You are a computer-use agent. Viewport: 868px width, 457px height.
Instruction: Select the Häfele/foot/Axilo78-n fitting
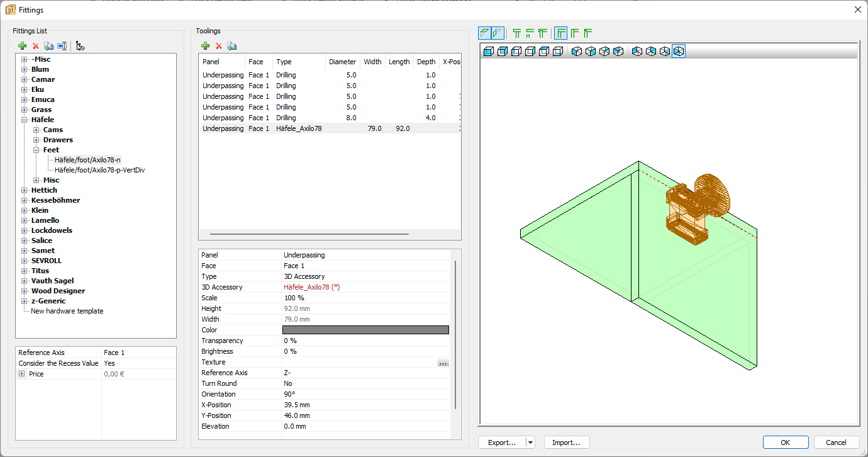point(88,160)
